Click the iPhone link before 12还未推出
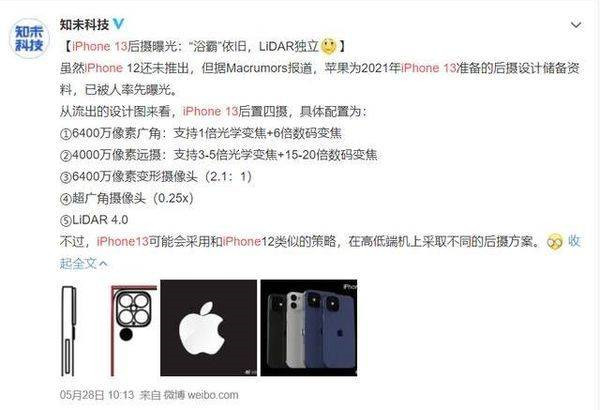The width and height of the screenshot is (600, 410). (104, 68)
